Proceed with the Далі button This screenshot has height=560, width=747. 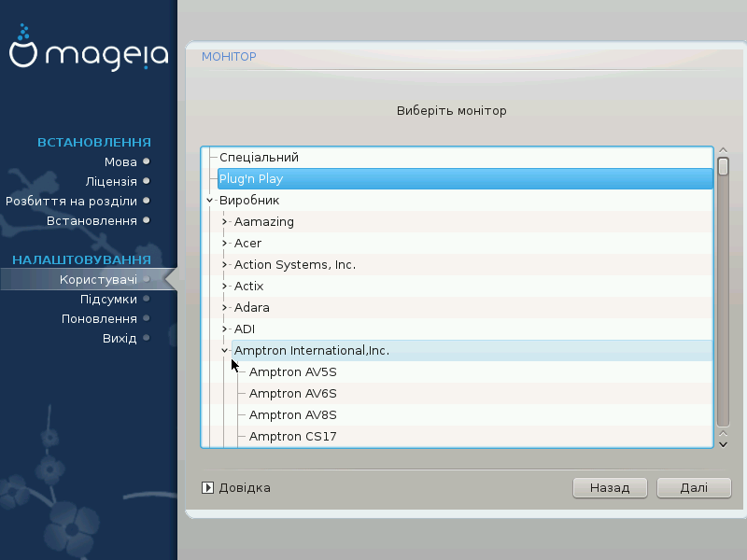(694, 487)
